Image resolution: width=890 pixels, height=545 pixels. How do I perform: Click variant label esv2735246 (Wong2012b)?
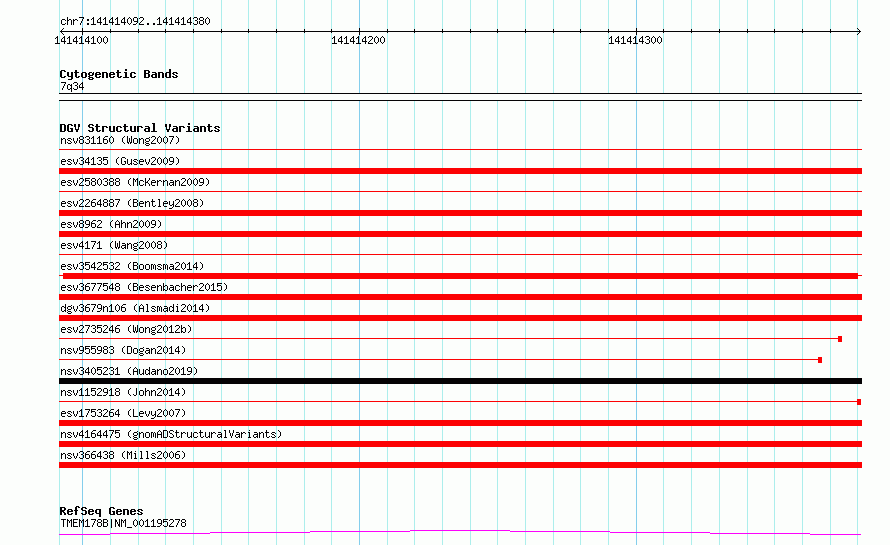click(126, 329)
